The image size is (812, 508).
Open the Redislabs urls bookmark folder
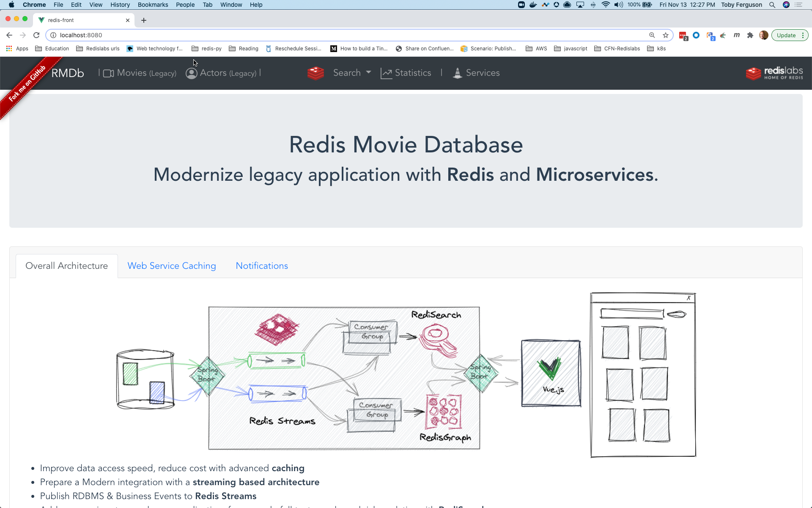coord(98,49)
